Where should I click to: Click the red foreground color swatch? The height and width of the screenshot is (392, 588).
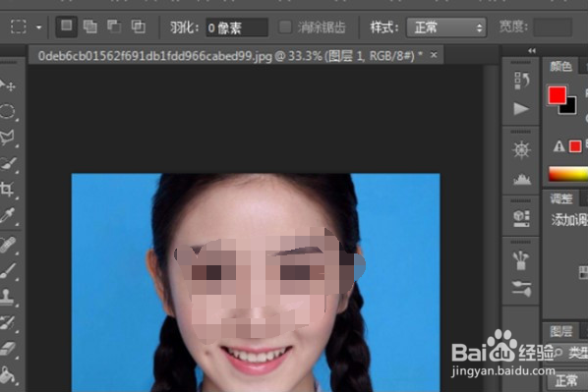[557, 95]
